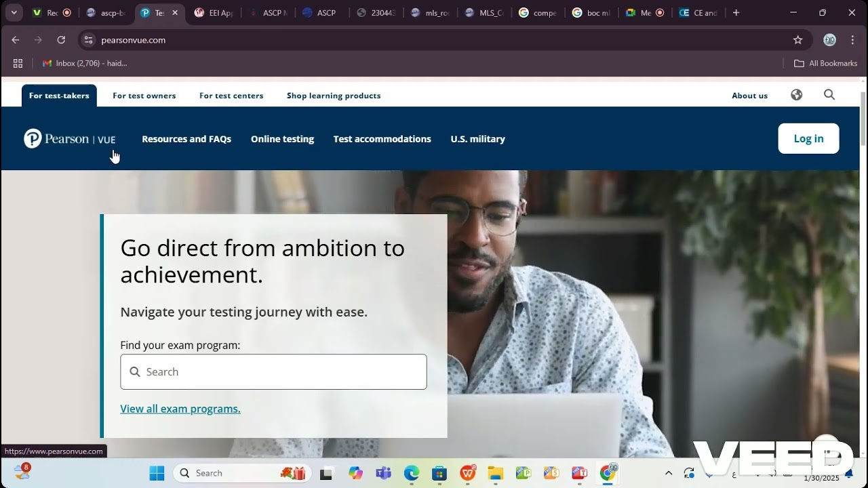
Task: Open Resources and FAQs menu
Action: [x=186, y=139]
